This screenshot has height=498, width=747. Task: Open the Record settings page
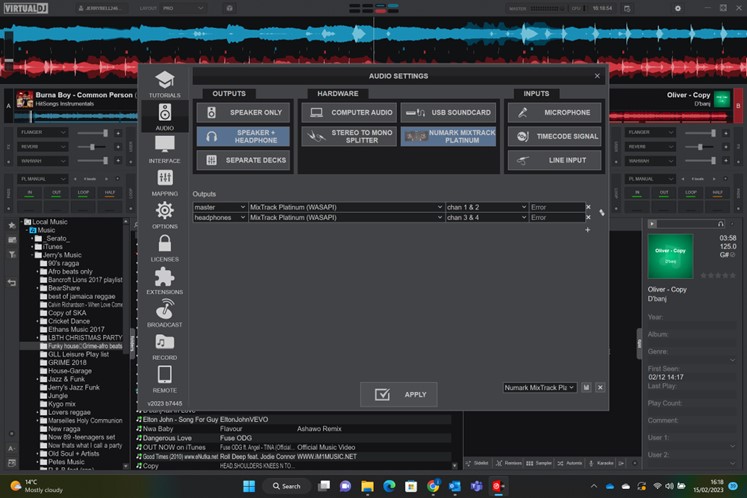tap(164, 346)
